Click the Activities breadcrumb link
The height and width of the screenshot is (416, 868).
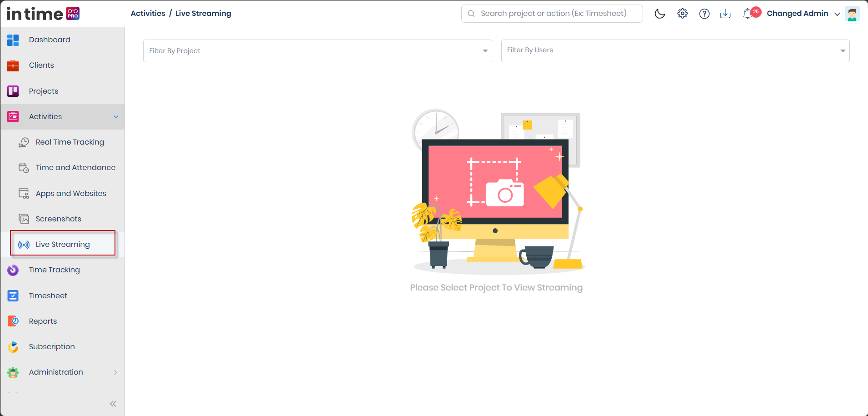(148, 14)
